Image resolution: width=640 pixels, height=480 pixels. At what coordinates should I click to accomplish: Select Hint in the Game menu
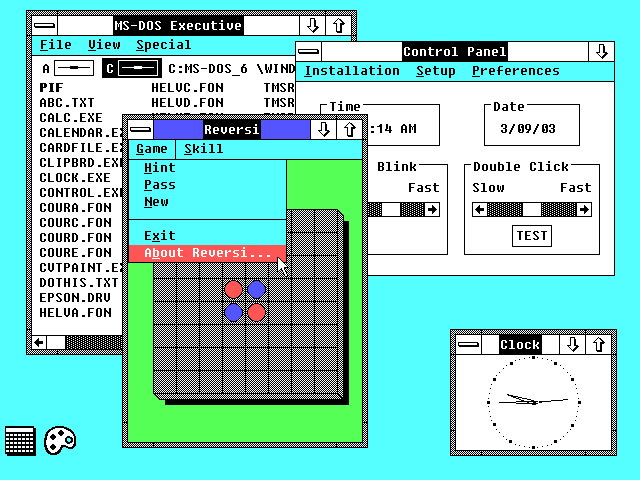point(160,168)
